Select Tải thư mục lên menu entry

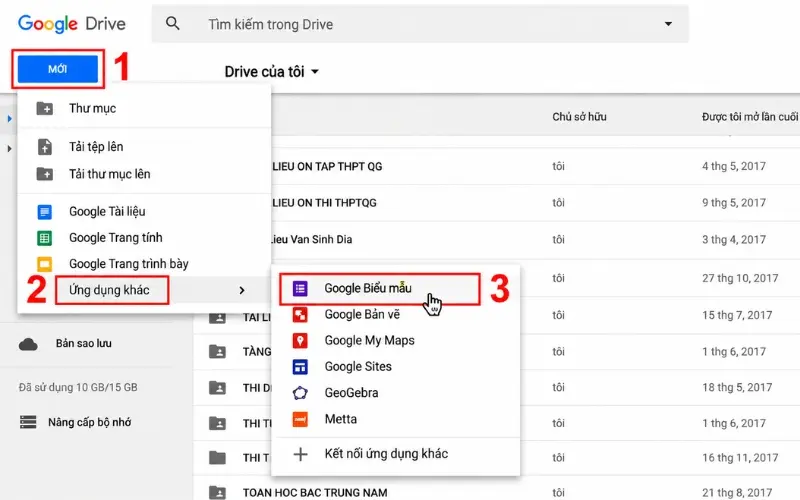click(x=144, y=174)
